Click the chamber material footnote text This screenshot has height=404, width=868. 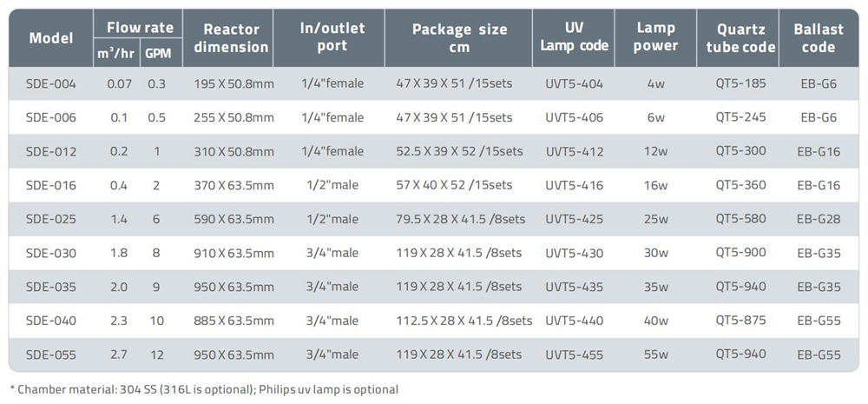tap(203, 389)
